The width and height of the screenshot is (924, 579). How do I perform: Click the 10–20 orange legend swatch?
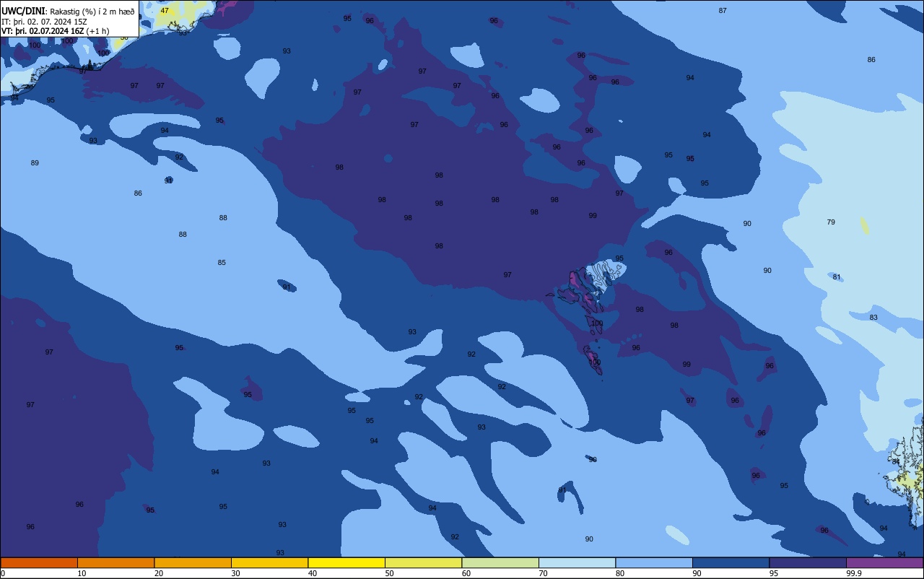tap(115, 562)
